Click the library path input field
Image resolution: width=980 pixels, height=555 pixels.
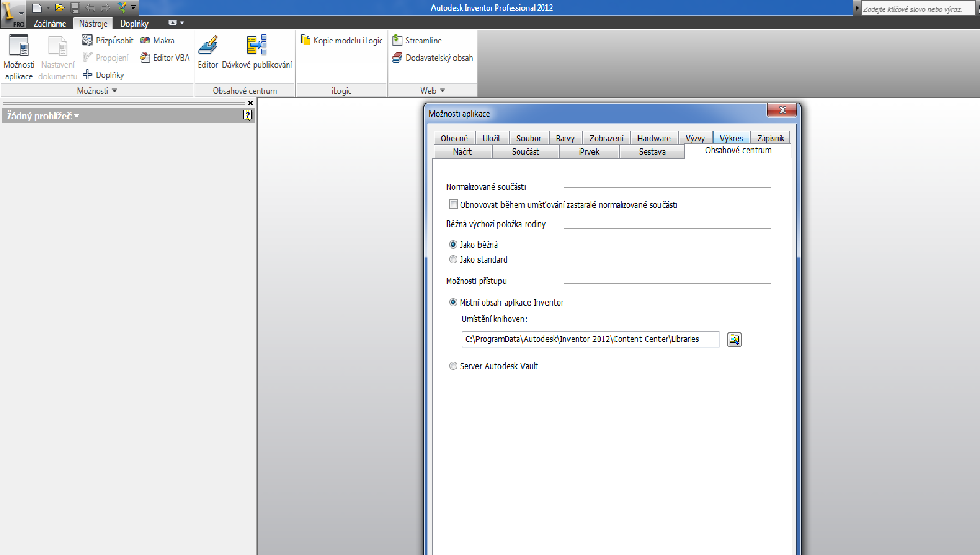[x=590, y=340]
